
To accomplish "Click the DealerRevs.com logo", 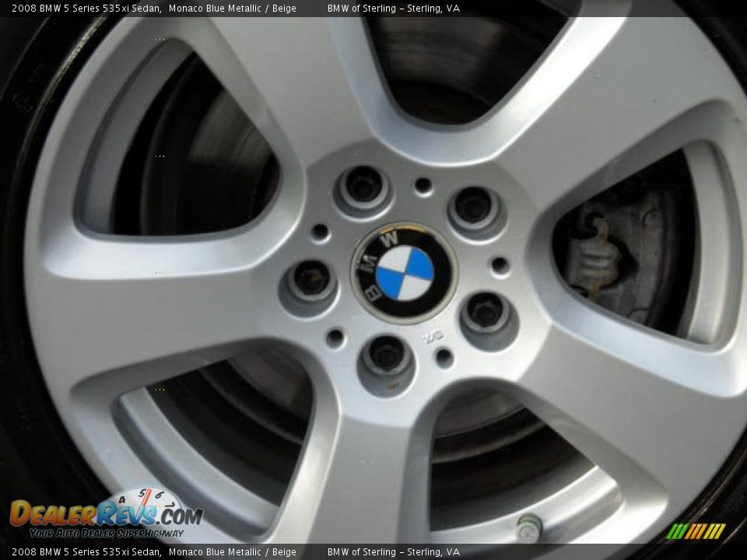I will [x=107, y=513].
